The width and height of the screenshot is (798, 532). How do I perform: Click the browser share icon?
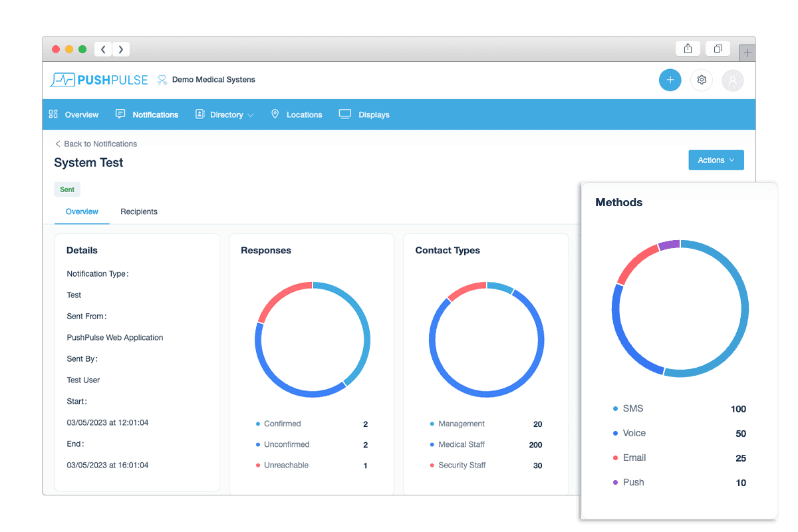click(688, 49)
